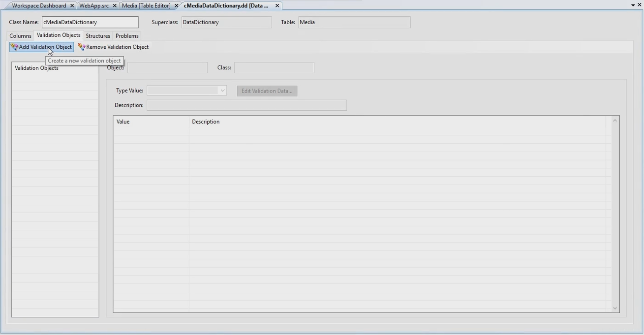Click the Remove Validation Object toolbar icon
Viewport: 644px width, 335px height.
[x=81, y=47]
